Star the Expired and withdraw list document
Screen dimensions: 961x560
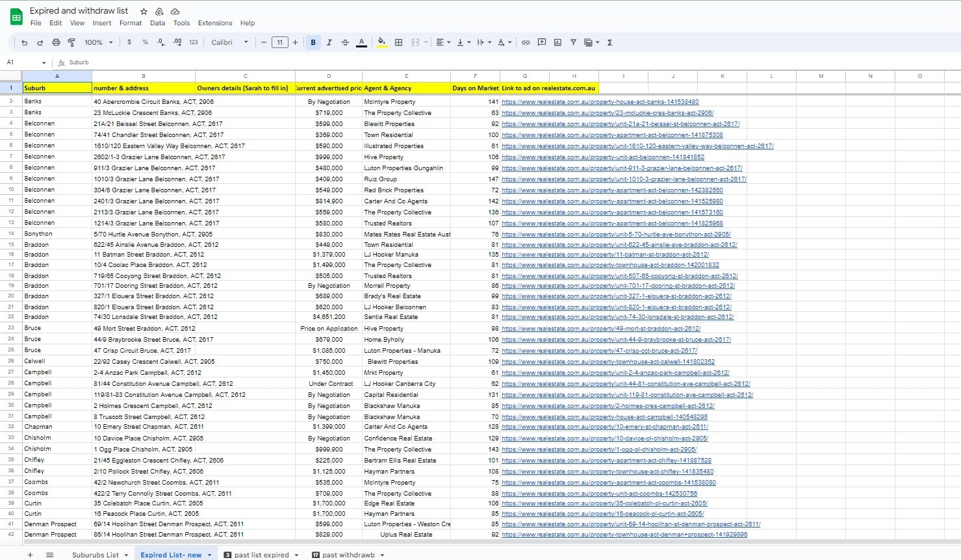[144, 11]
